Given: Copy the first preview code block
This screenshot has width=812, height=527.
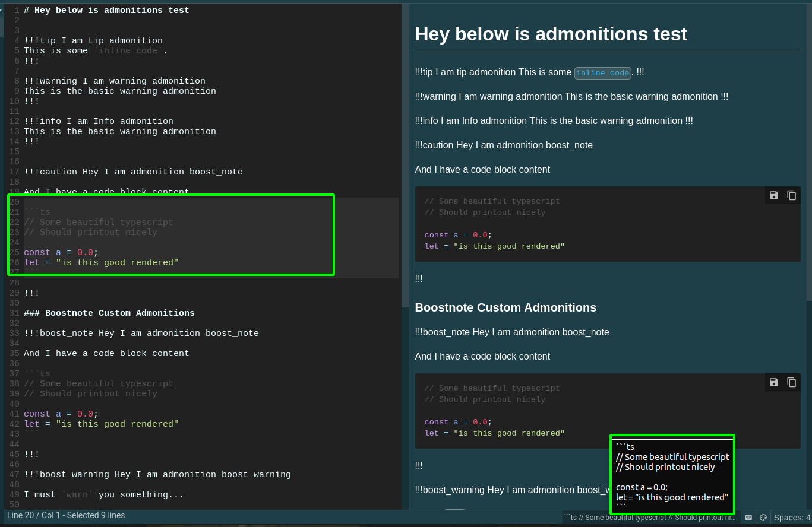Looking at the screenshot, I should (x=791, y=195).
